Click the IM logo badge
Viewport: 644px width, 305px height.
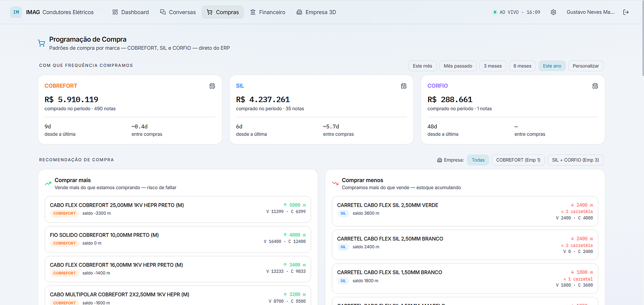16,12
